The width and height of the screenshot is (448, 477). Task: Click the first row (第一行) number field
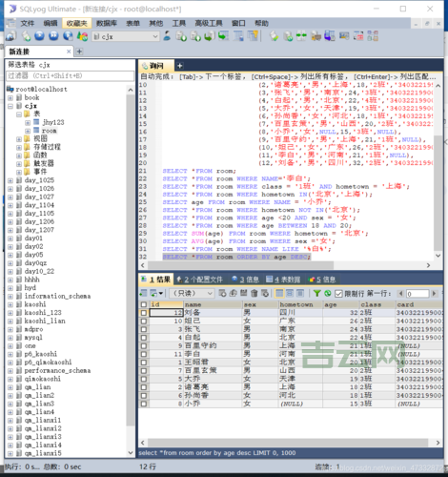point(417,294)
